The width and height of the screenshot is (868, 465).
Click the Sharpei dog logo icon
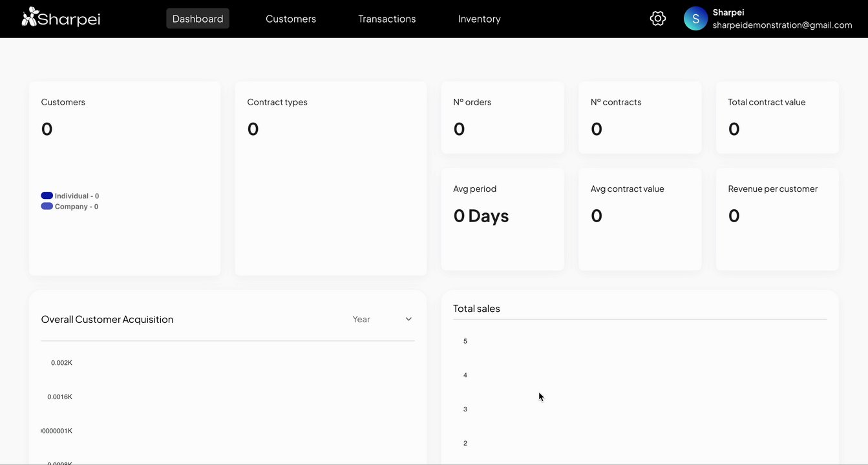(x=30, y=17)
